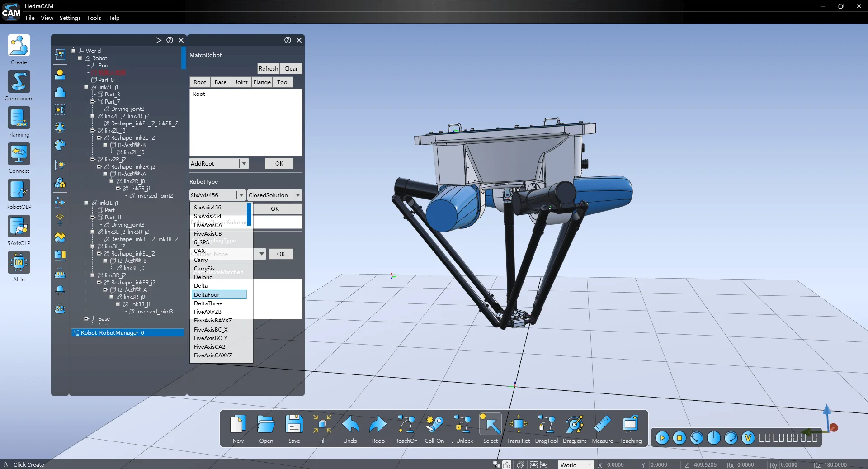
Task: Activate the Select tool
Action: (491, 425)
